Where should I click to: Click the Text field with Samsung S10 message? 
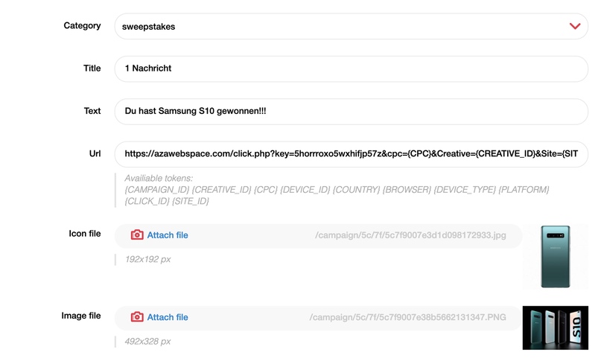pyautogui.click(x=351, y=111)
